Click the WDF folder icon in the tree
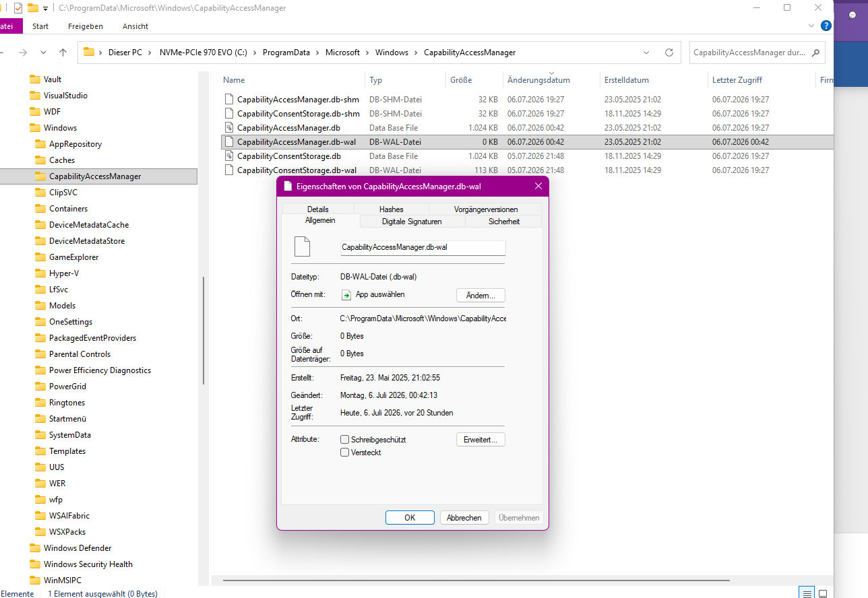This screenshot has height=598, width=868. tap(35, 112)
